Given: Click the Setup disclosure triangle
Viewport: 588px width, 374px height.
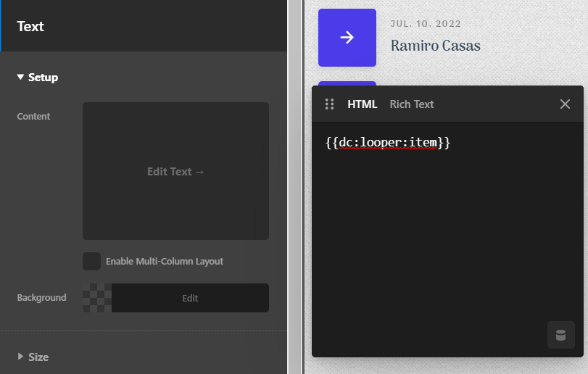Looking at the screenshot, I should click(21, 78).
